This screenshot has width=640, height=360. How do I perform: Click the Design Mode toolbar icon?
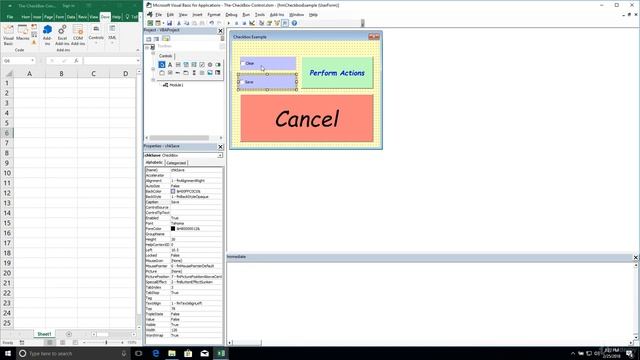click(x=252, y=23)
